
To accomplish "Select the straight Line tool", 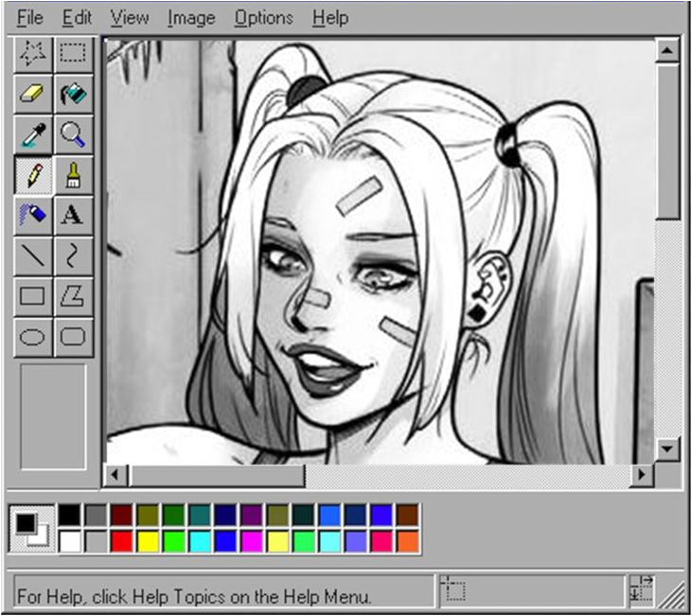I will tap(33, 255).
